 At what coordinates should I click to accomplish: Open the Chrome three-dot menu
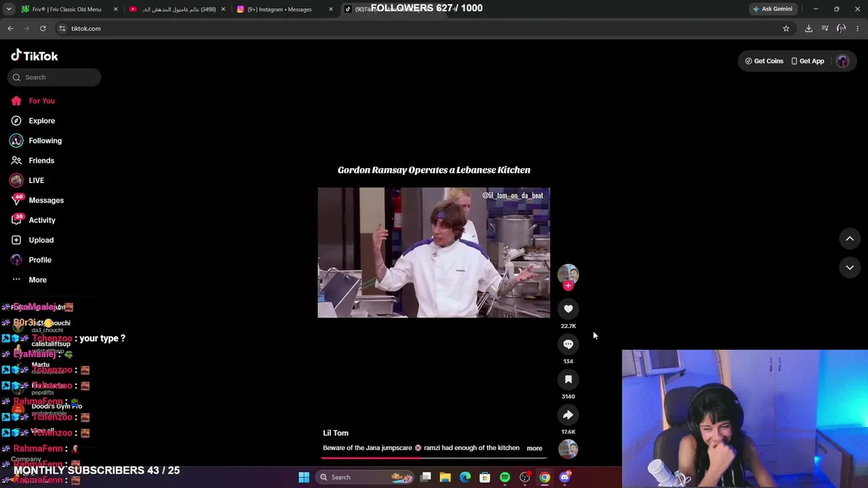pyautogui.click(x=858, y=28)
